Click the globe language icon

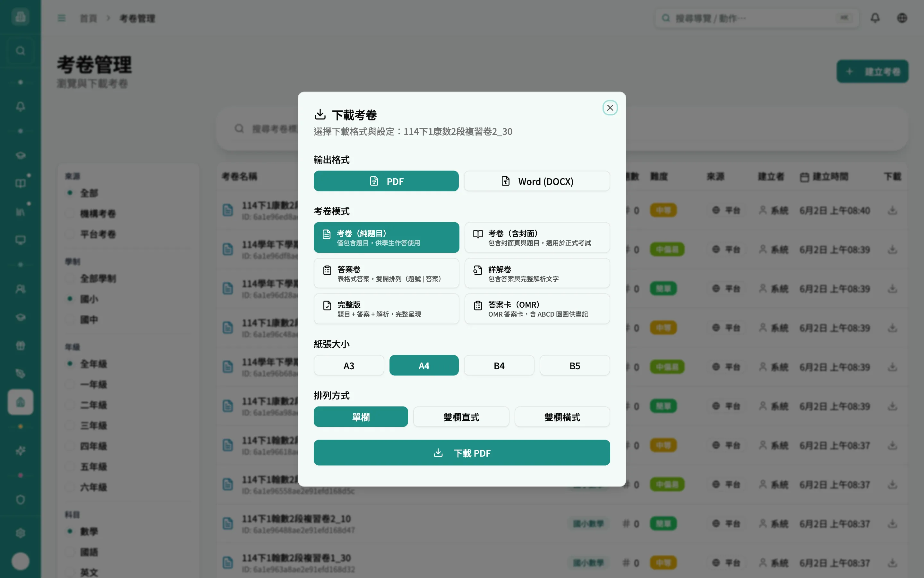pyautogui.click(x=902, y=18)
